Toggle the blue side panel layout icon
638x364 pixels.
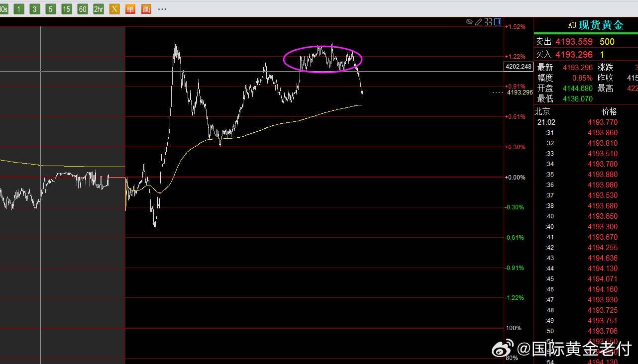[x=498, y=22]
